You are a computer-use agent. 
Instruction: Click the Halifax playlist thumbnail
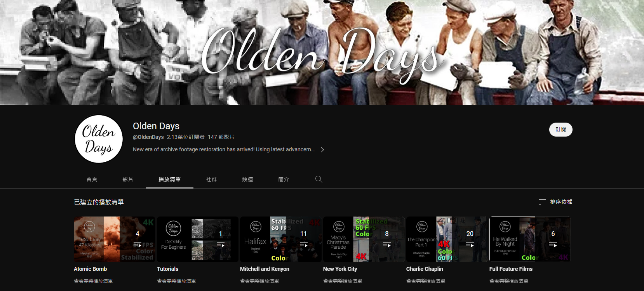[x=280, y=239]
